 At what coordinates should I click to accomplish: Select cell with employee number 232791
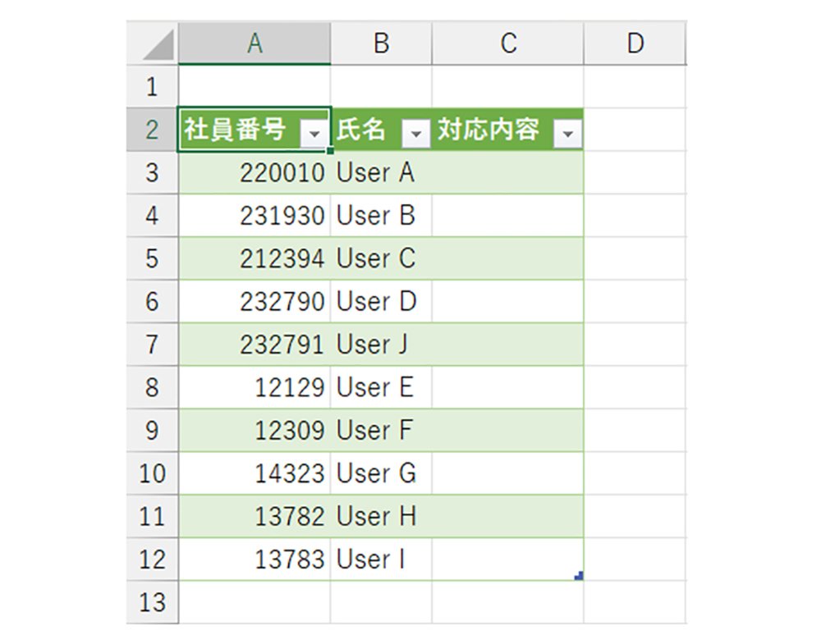(x=255, y=345)
